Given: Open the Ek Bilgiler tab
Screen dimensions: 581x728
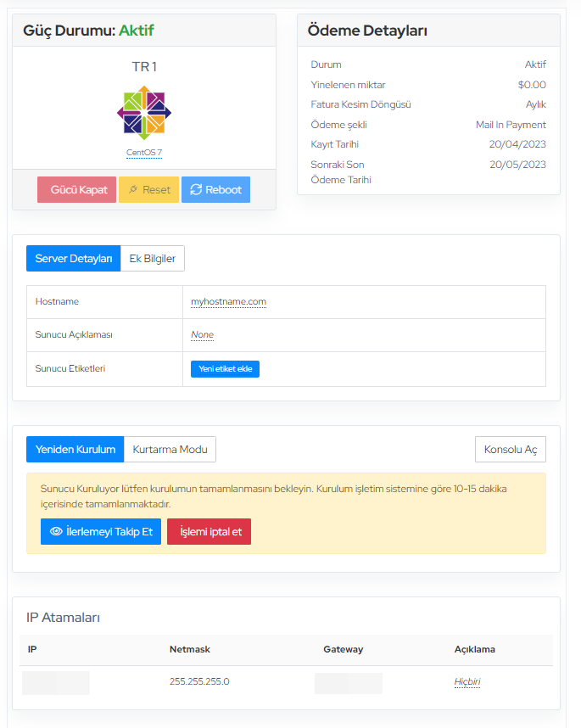Looking at the screenshot, I should [x=153, y=258].
